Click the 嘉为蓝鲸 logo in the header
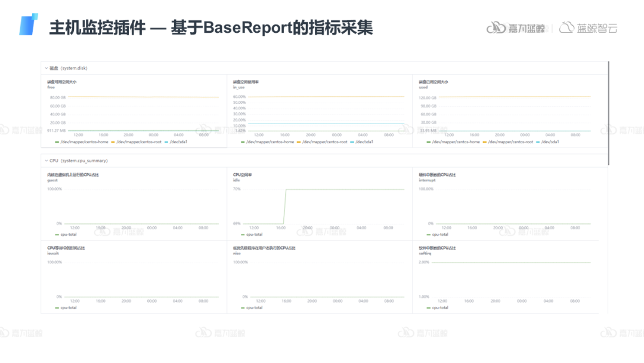 [x=516, y=27]
